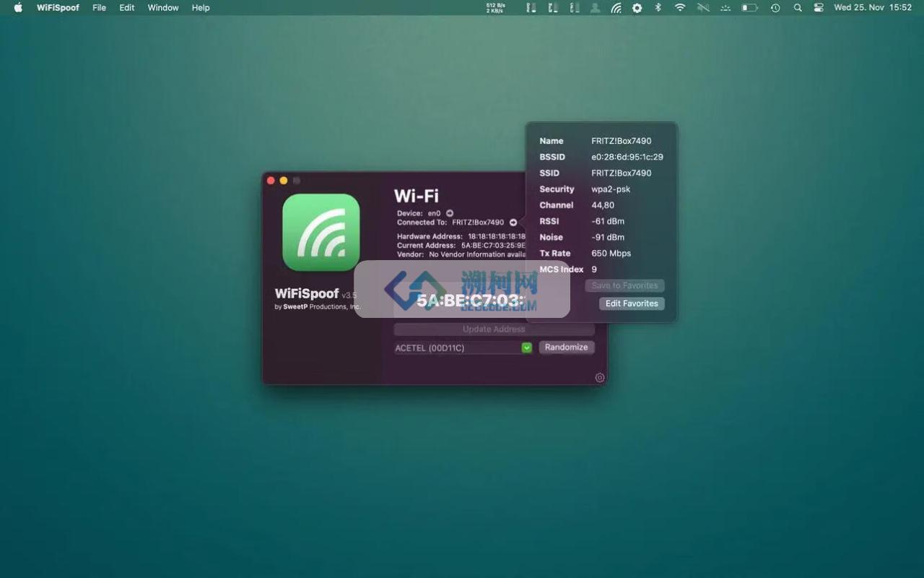Click the FRITZ!Box7490 value in Name row

(622, 141)
